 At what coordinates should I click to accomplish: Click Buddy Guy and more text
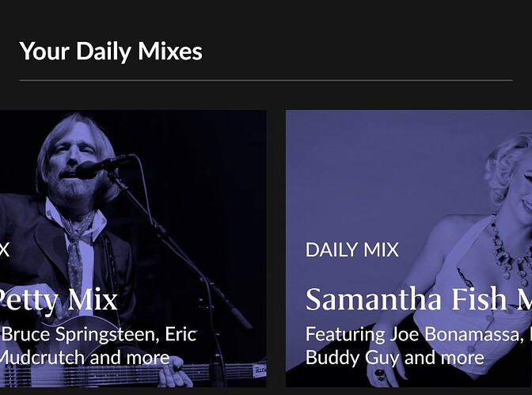pos(394,358)
